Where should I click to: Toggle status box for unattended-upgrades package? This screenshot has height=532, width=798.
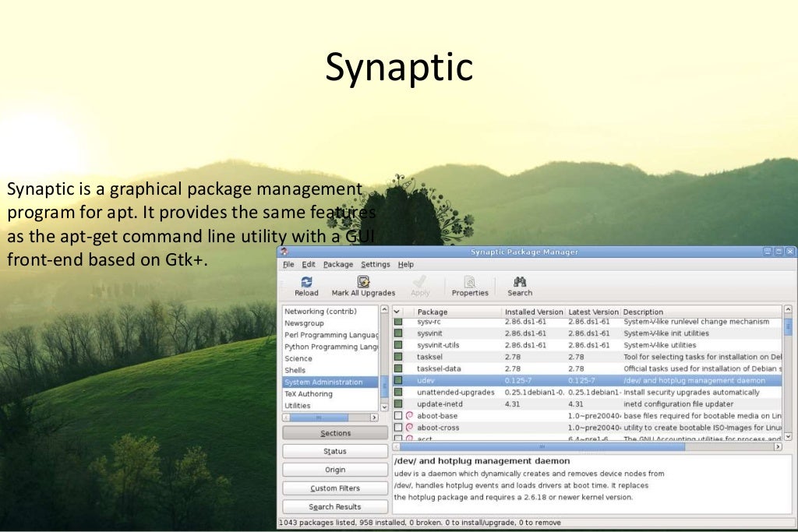398,392
